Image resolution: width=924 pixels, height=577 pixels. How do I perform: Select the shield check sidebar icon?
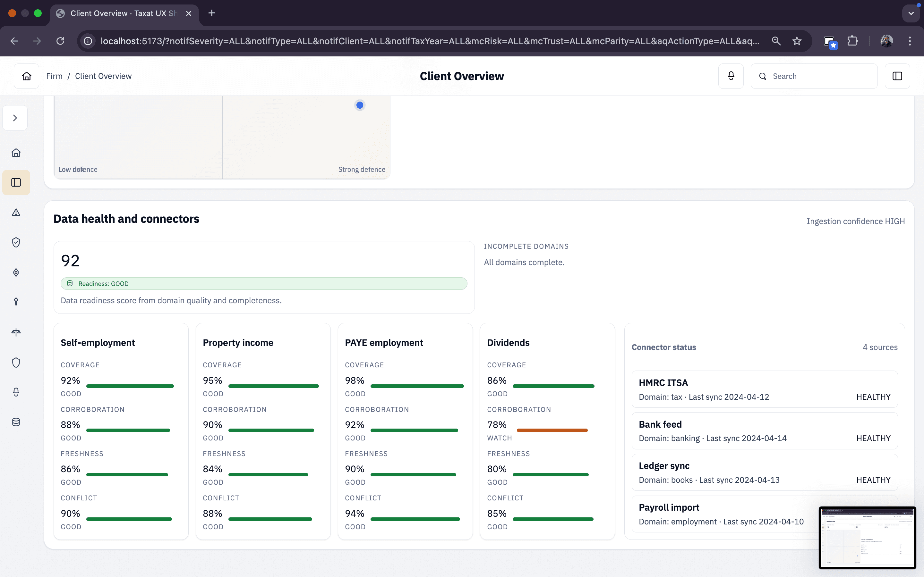tap(16, 242)
